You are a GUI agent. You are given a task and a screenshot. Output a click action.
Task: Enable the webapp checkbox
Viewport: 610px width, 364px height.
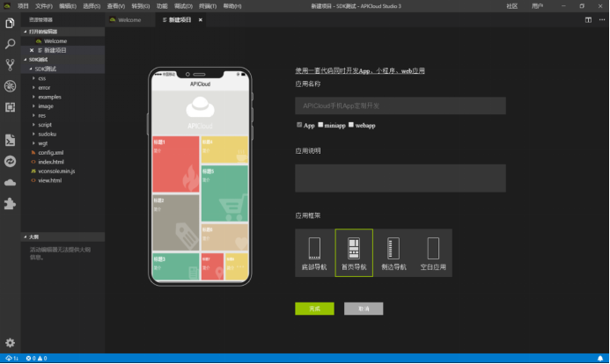[351, 125]
